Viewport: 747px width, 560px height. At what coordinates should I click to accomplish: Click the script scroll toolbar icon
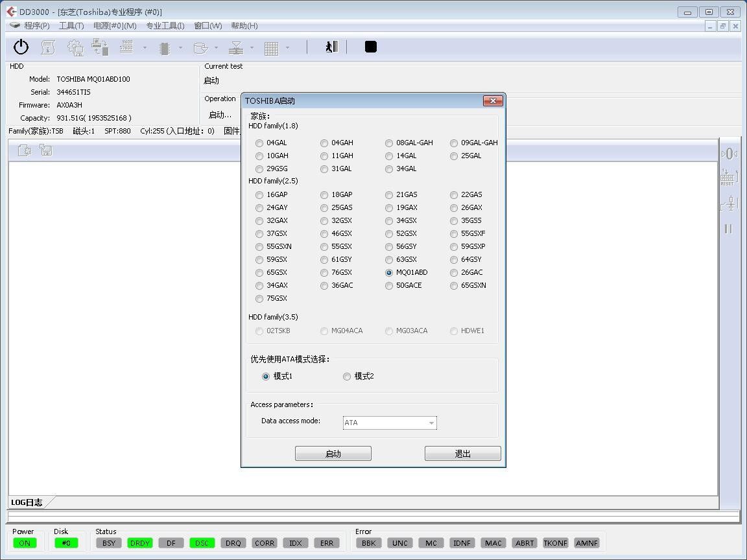(x=47, y=47)
